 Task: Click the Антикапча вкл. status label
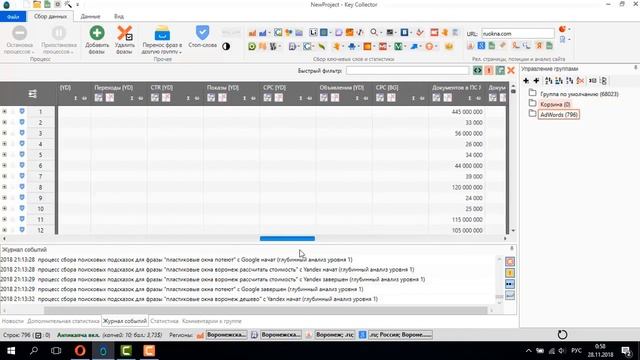coord(78,335)
